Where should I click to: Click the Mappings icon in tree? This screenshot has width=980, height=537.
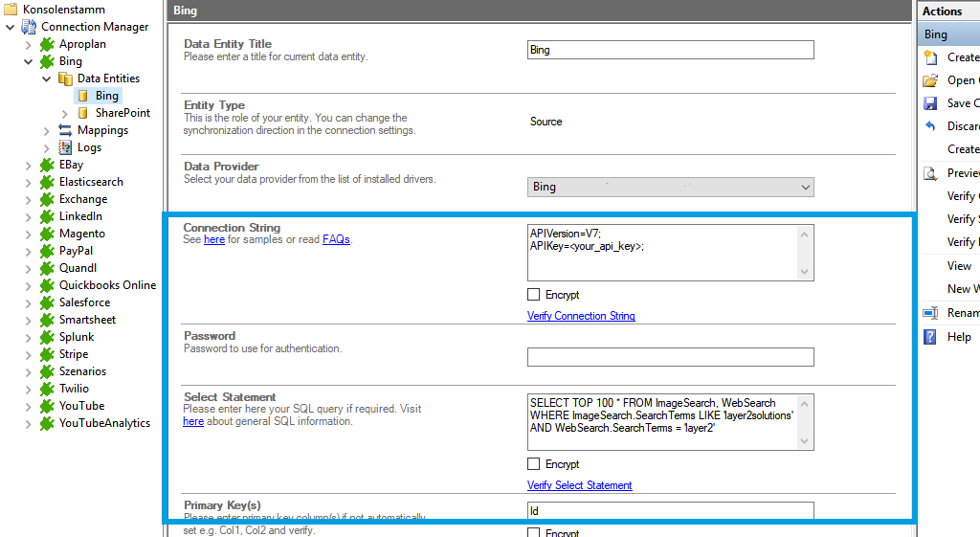65,130
